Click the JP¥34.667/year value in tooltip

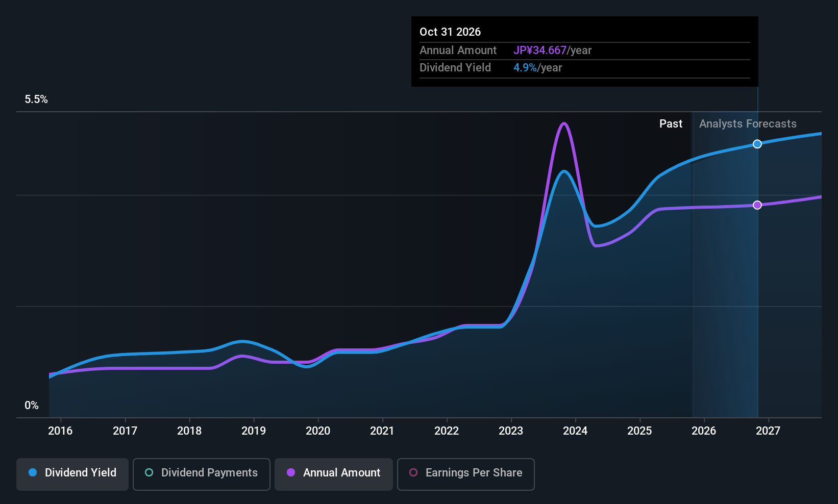coord(552,51)
